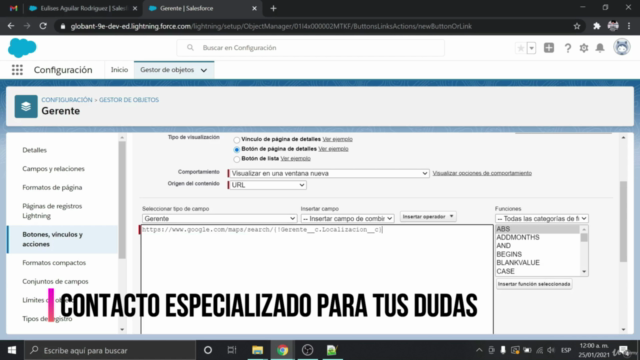
Task: Show hidden system tray icons
Action: [479, 350]
